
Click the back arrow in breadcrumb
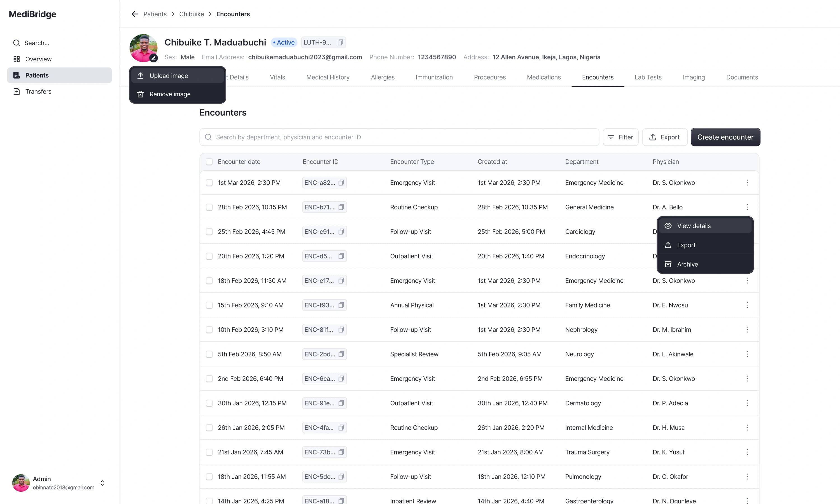click(135, 14)
